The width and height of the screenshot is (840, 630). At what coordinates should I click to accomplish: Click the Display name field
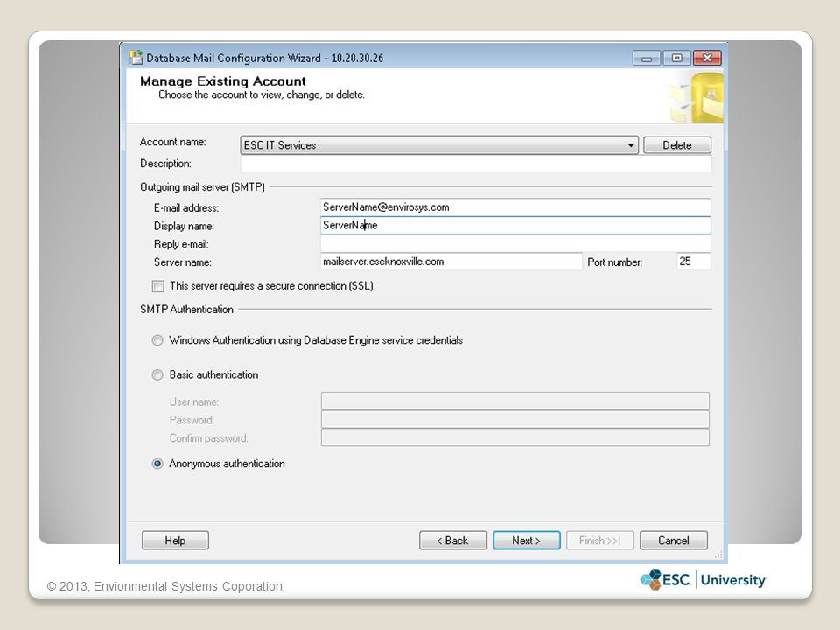pyautogui.click(x=515, y=226)
